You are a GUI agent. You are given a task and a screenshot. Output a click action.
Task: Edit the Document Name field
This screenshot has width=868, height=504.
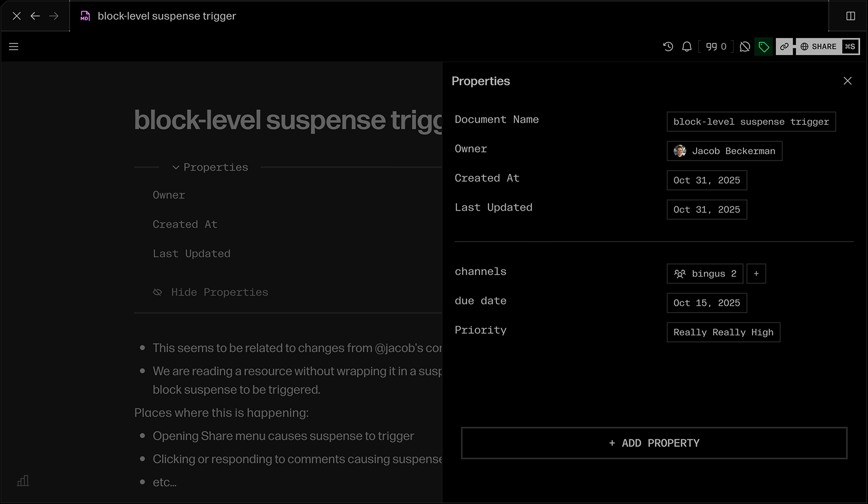tap(751, 122)
